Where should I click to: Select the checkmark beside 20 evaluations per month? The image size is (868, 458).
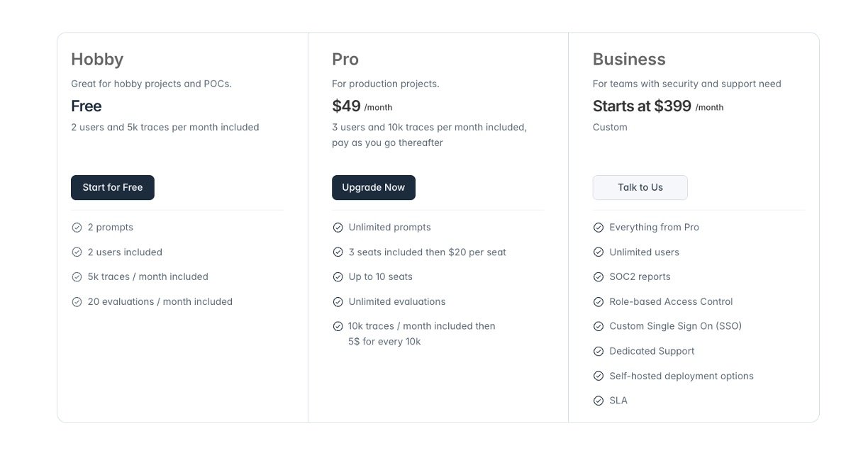click(x=77, y=302)
